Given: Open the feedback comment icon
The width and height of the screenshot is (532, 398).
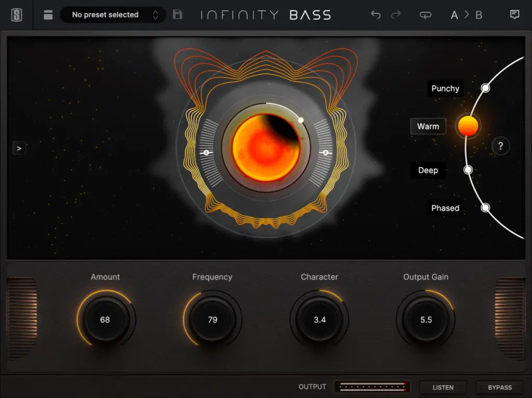Looking at the screenshot, I should [x=514, y=15].
